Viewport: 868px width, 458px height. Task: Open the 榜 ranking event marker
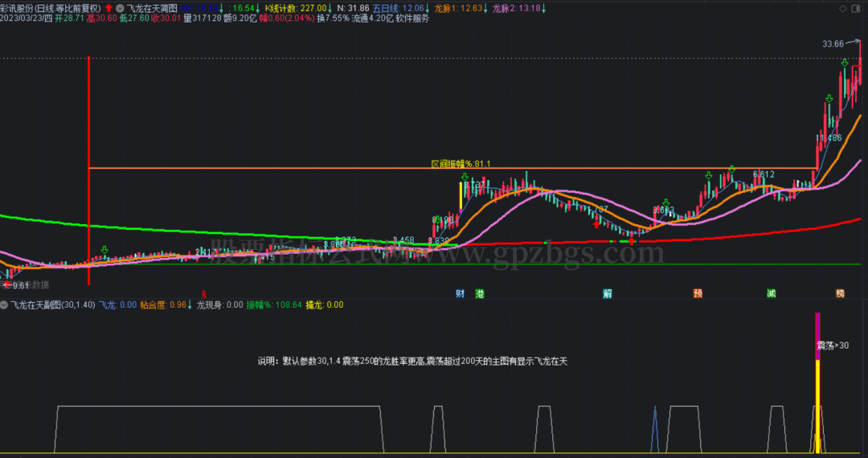tap(841, 293)
